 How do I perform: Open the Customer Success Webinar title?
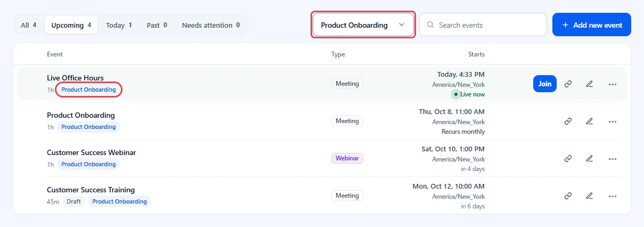pos(92,152)
